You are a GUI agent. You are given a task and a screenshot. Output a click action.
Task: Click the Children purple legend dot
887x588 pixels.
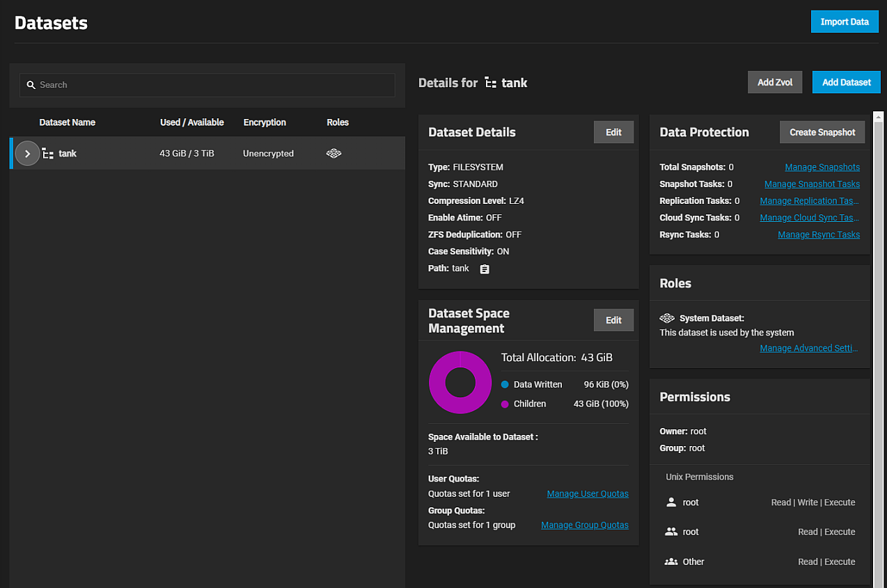[x=505, y=404]
